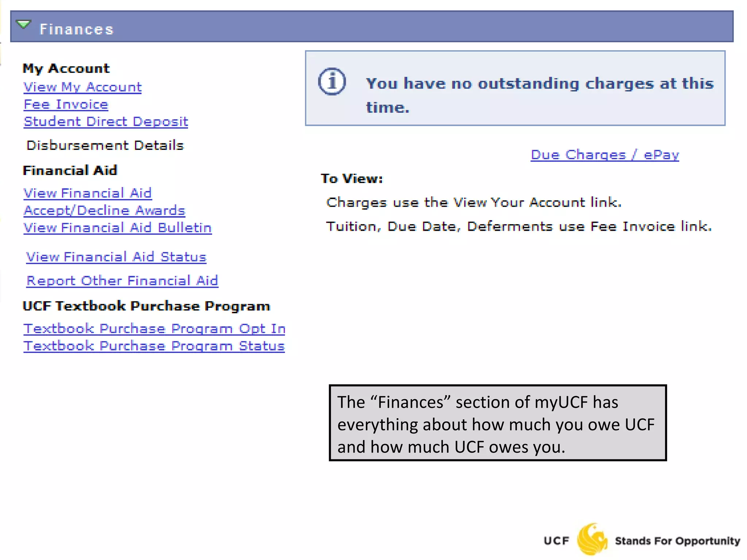Viewport: 747px width, 560px height.
Task: Open View Financial Aid Status link
Action: [116, 257]
